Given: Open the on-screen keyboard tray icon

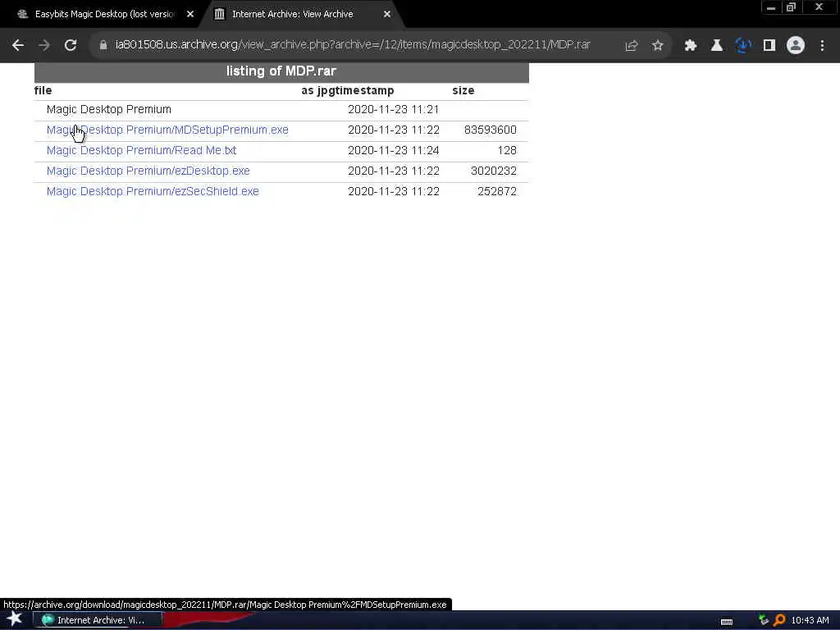Looking at the screenshot, I should (727, 621).
